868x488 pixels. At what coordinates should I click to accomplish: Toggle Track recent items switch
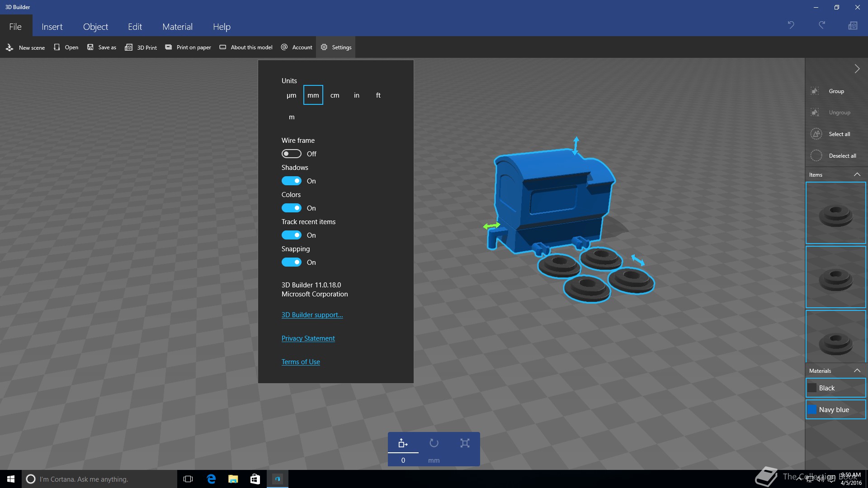coord(291,235)
